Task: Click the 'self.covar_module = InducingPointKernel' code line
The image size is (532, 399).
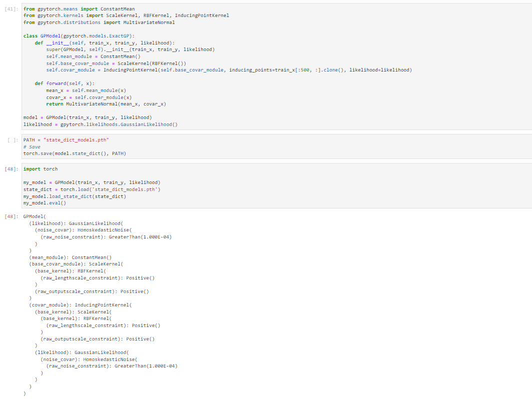Action: point(228,70)
